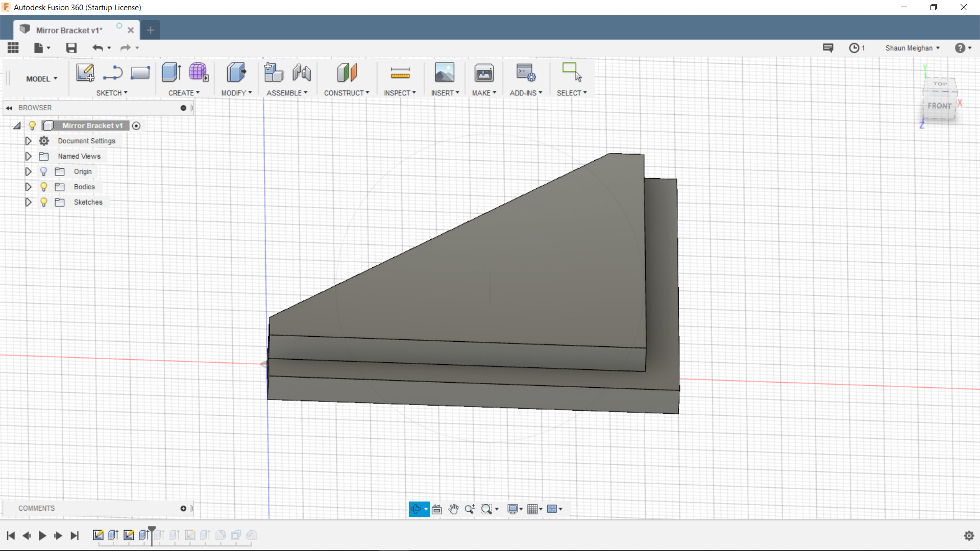Expand the Origin folder
This screenshot has width=980, height=551.
click(x=27, y=171)
